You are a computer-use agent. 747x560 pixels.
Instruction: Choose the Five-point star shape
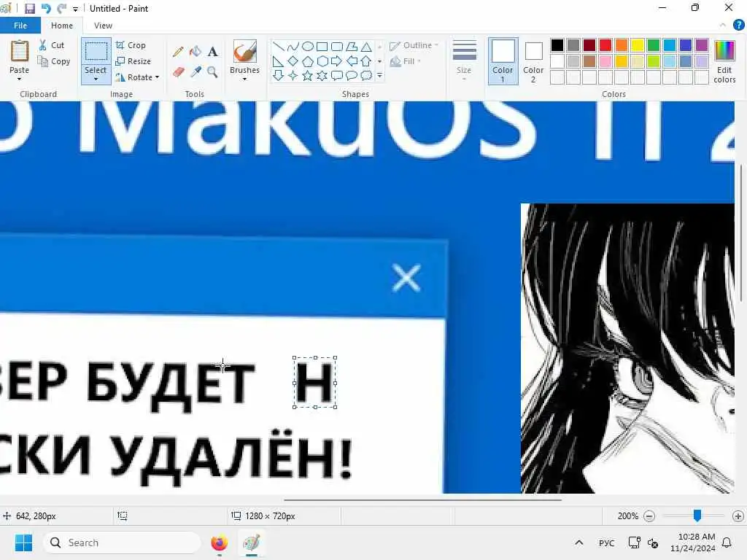[308, 76]
